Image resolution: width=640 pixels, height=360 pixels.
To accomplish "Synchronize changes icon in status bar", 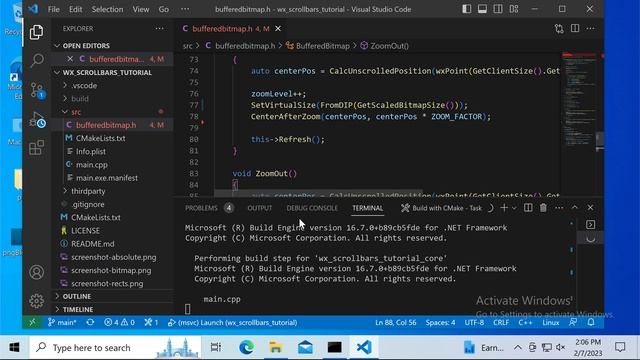I will (x=90, y=322).
